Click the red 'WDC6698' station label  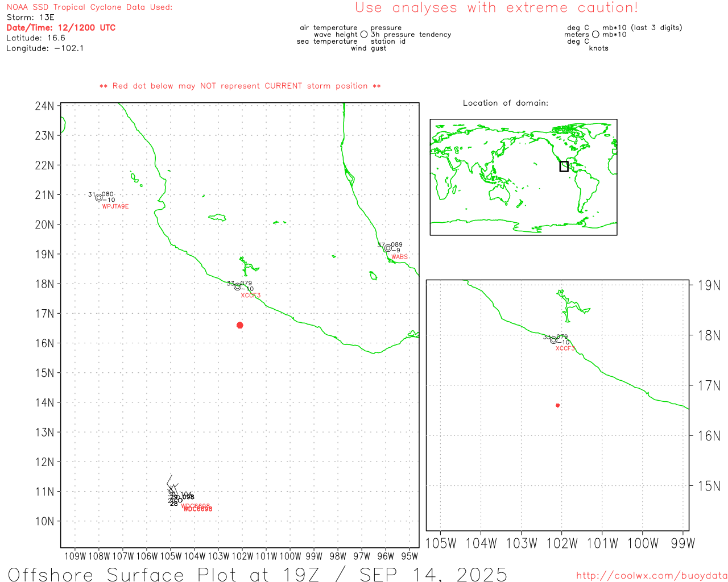coord(197,508)
